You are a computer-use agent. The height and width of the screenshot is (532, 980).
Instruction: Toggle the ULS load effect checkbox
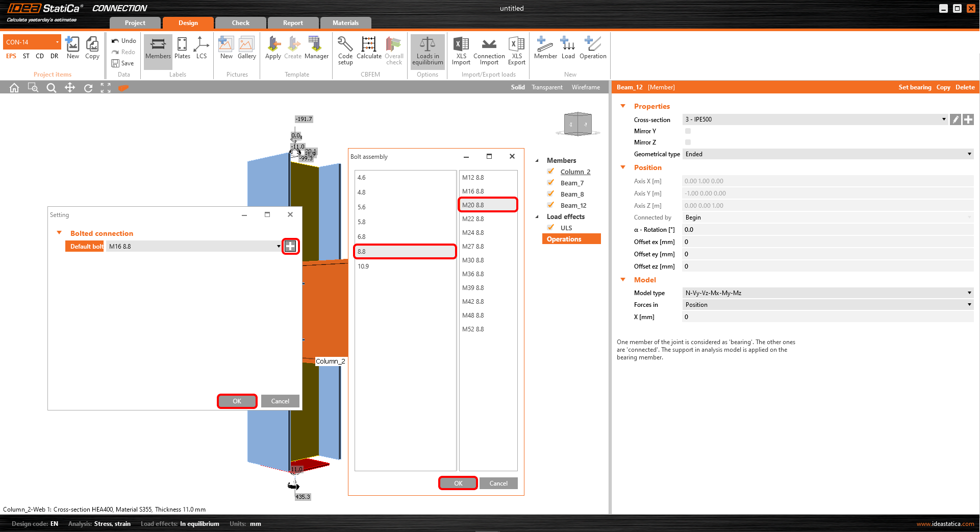pyautogui.click(x=551, y=228)
